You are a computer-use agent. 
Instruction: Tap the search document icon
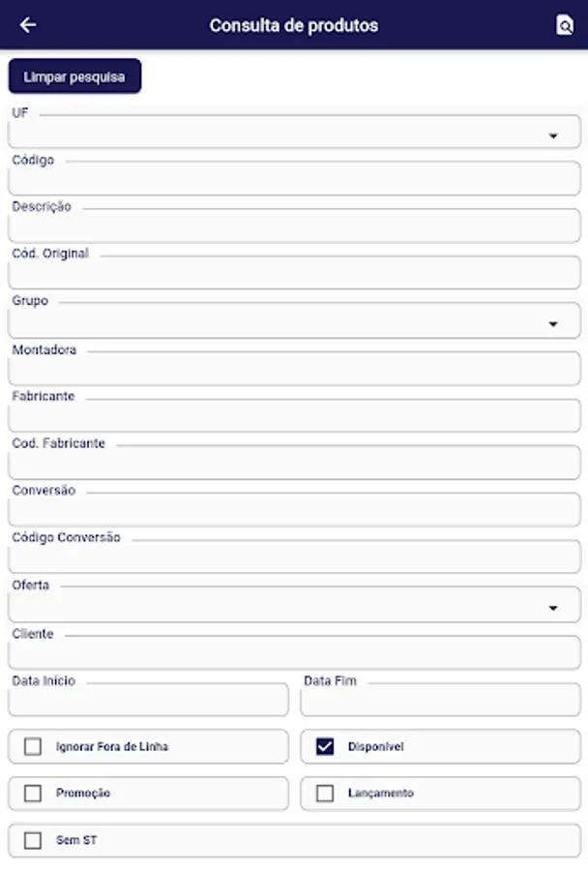click(x=565, y=25)
